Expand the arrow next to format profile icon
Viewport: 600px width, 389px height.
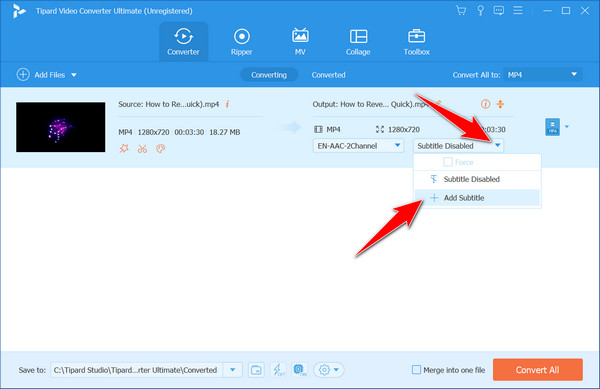pyautogui.click(x=567, y=127)
